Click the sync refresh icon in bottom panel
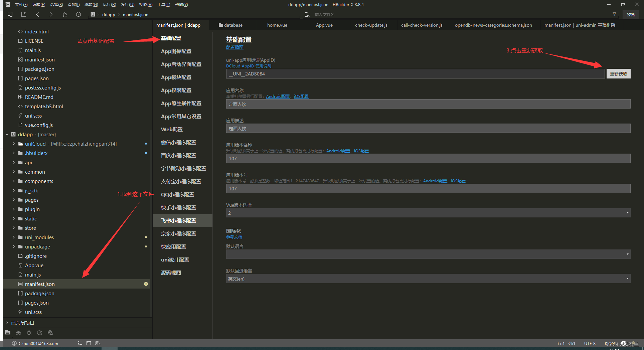Screen dimensions: 644x350 click(x=40, y=333)
